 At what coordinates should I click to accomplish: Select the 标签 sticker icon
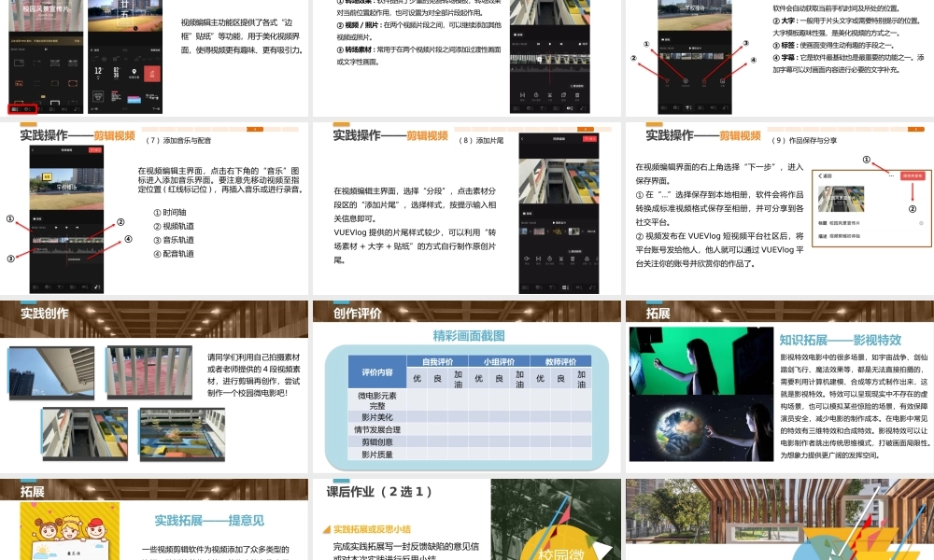click(x=705, y=79)
